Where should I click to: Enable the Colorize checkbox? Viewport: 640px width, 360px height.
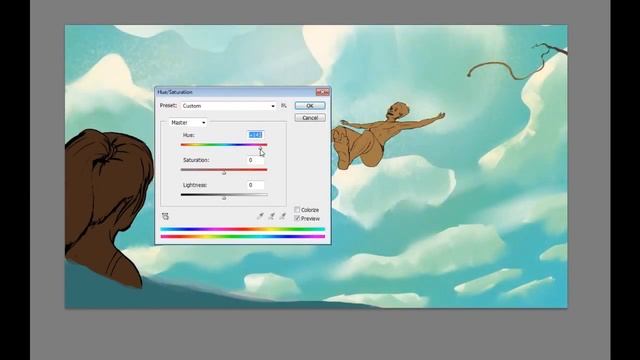[x=297, y=210]
